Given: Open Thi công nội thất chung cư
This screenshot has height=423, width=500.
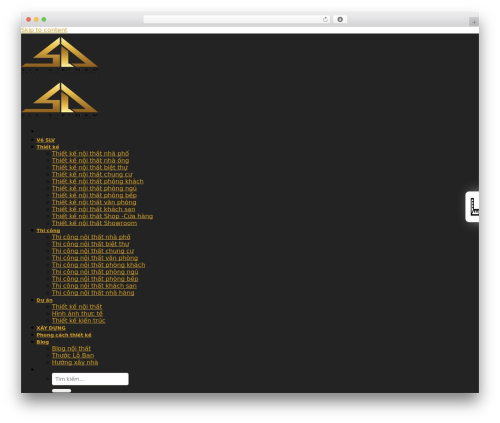Looking at the screenshot, I should point(93,251).
